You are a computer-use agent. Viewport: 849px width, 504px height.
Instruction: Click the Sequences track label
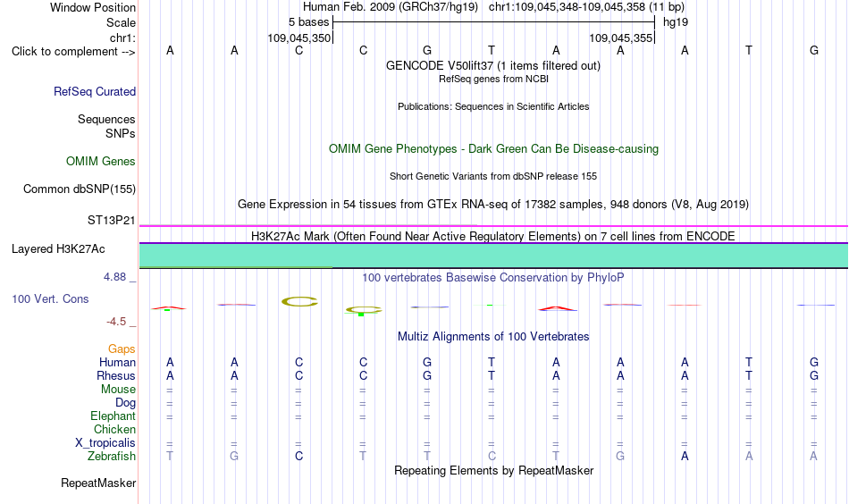pos(106,119)
